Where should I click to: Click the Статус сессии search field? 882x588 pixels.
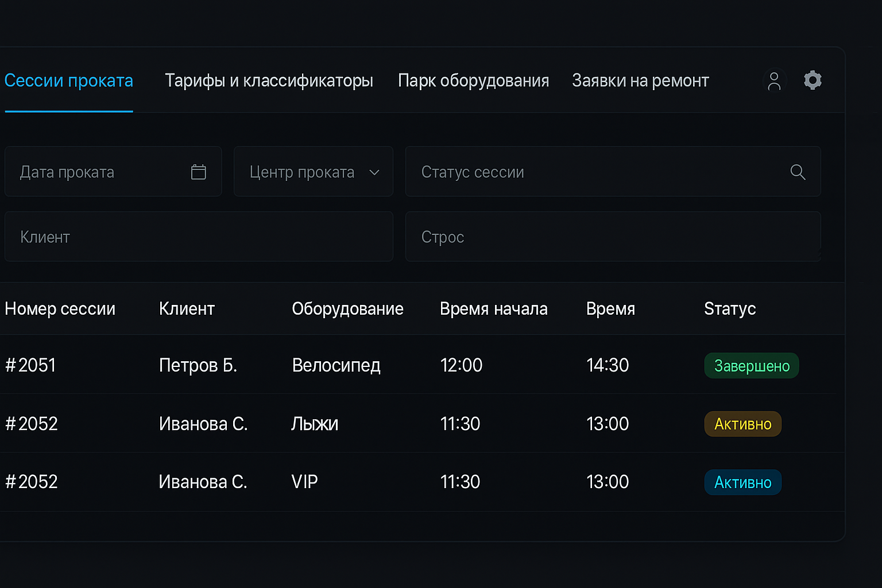click(597, 172)
